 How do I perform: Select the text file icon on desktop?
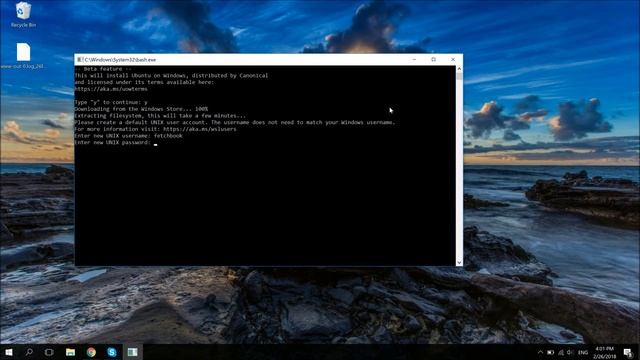pyautogui.click(x=23, y=56)
